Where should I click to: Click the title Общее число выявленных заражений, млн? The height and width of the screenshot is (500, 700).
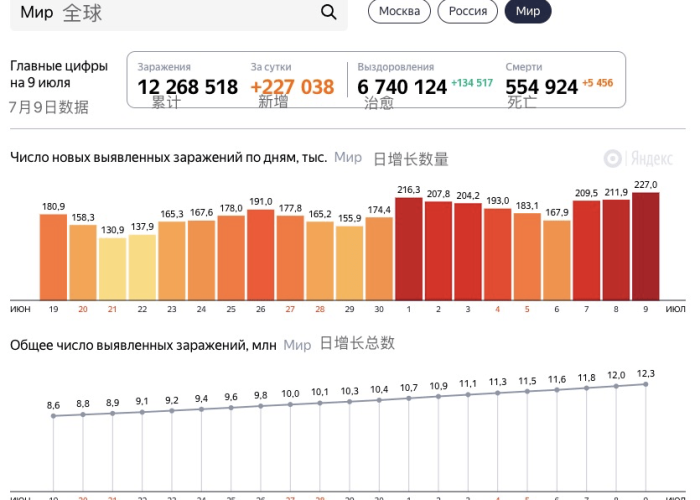[143, 346]
